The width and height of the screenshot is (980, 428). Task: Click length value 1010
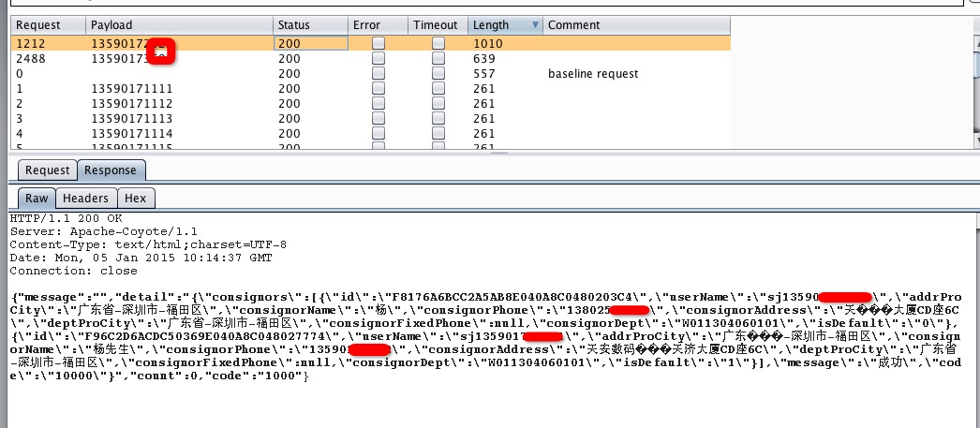tap(487, 44)
